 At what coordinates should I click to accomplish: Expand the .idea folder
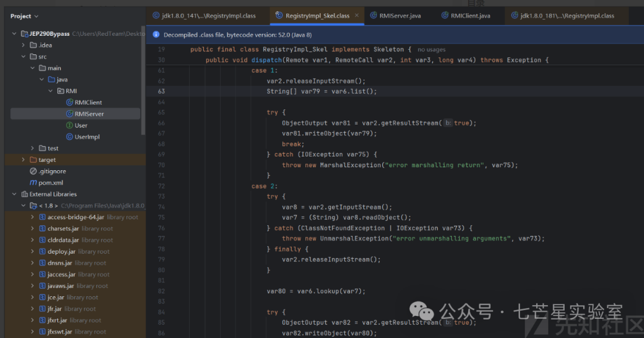[23, 45]
